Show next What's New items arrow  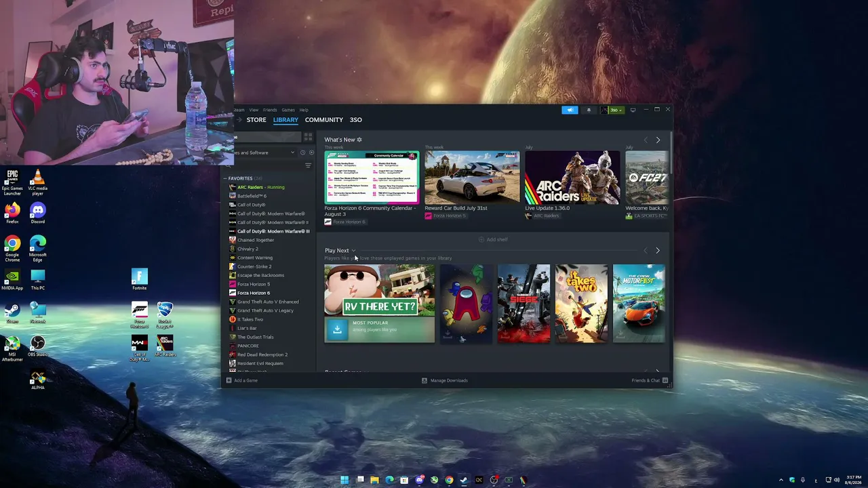coord(658,140)
